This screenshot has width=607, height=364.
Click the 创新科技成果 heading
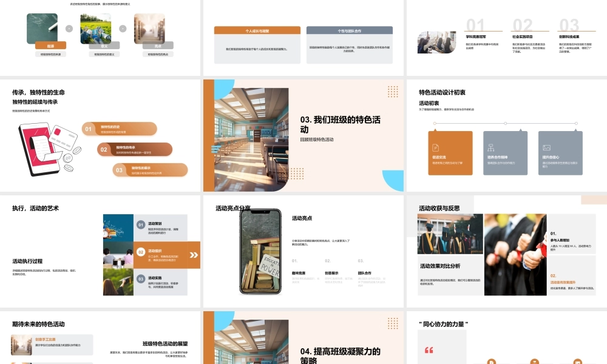pos(569,37)
